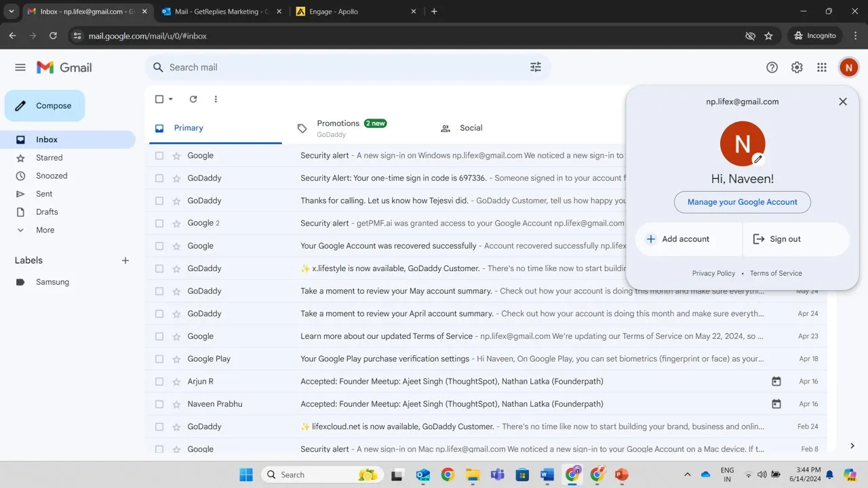Click the account avatar in header
The image size is (868, 488).
(848, 67)
